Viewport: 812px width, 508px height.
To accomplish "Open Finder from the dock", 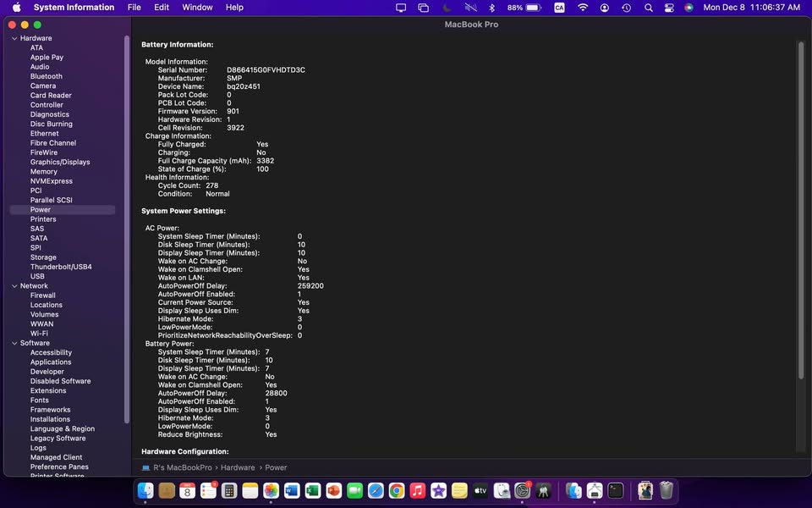I will (x=145, y=491).
